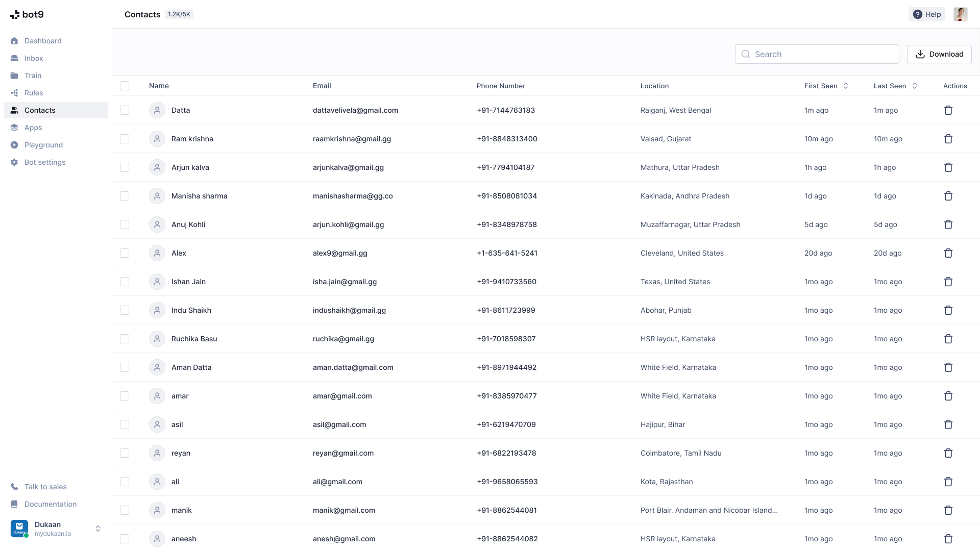Sort contacts by First Seen
This screenshot has height=551, width=980.
click(x=846, y=86)
